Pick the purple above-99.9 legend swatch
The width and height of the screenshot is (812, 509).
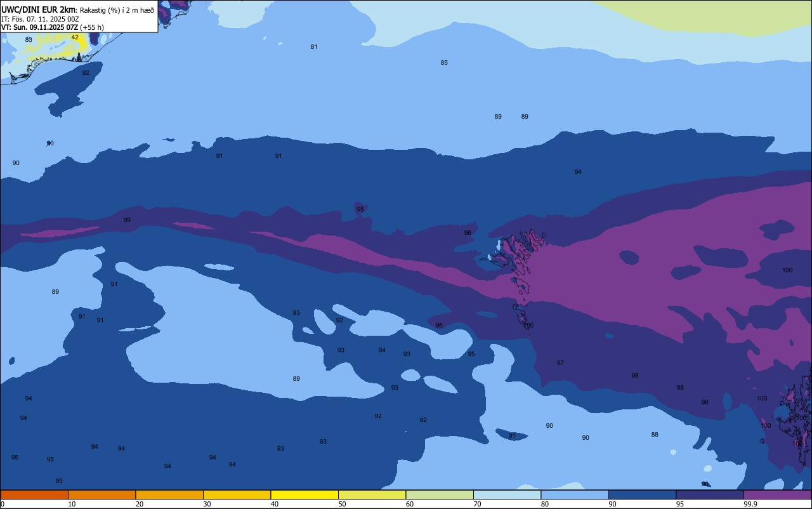pyautogui.click(x=777, y=494)
